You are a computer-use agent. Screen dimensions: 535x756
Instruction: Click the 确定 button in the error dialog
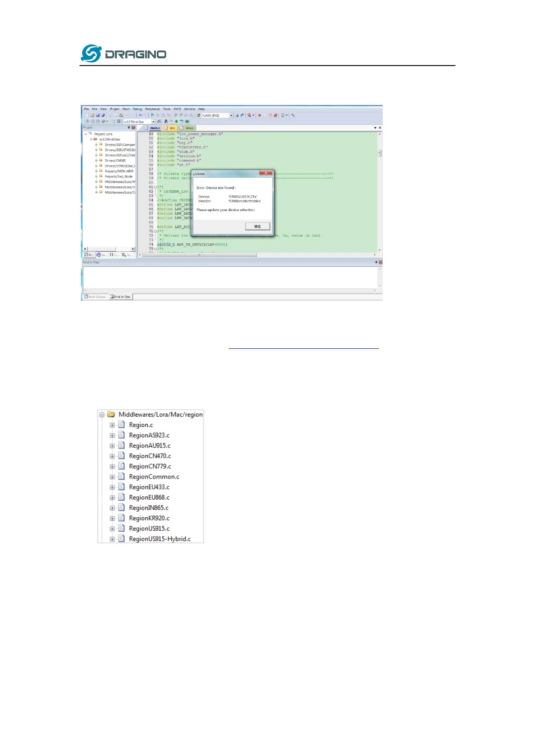pos(257,226)
